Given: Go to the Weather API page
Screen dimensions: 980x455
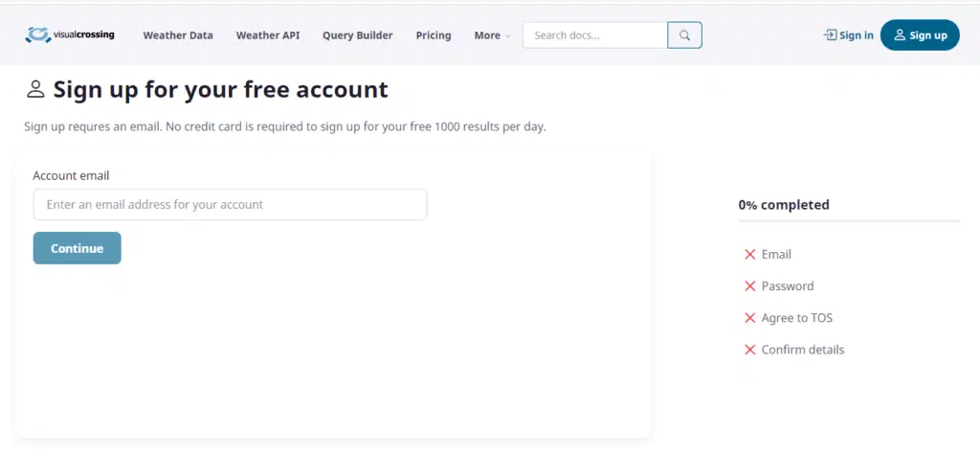Looking at the screenshot, I should pyautogui.click(x=268, y=35).
